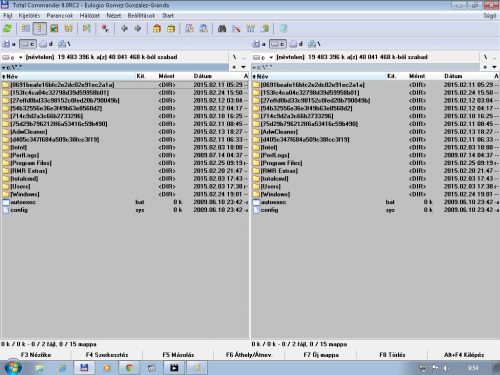Click the F3 Nézőke button
Image resolution: width=500 pixels, height=375 pixels.
coord(36,355)
